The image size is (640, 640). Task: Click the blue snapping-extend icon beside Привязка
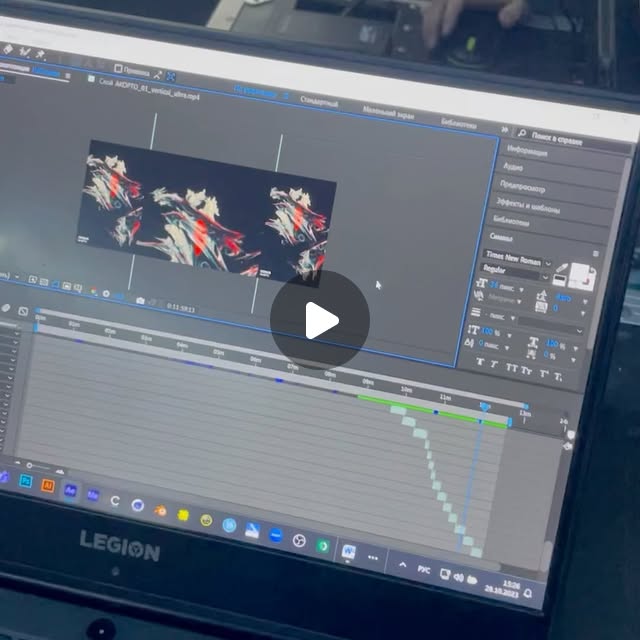(171, 76)
